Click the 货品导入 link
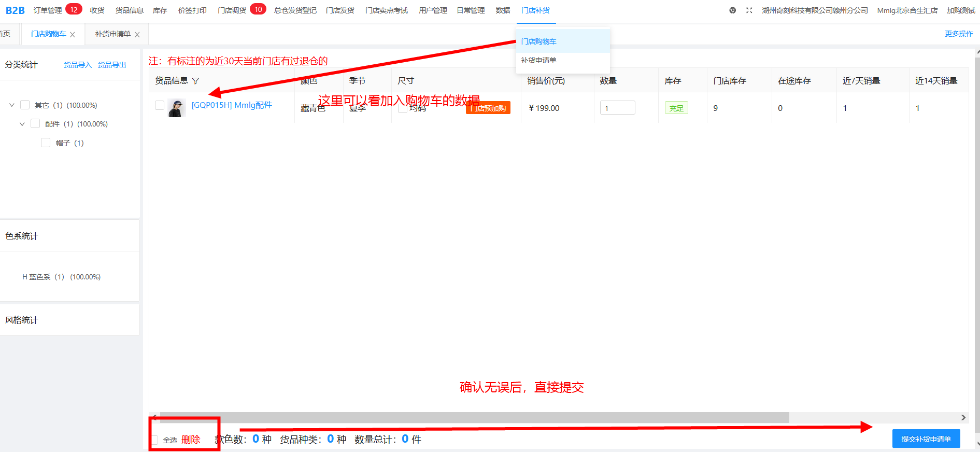 point(78,65)
